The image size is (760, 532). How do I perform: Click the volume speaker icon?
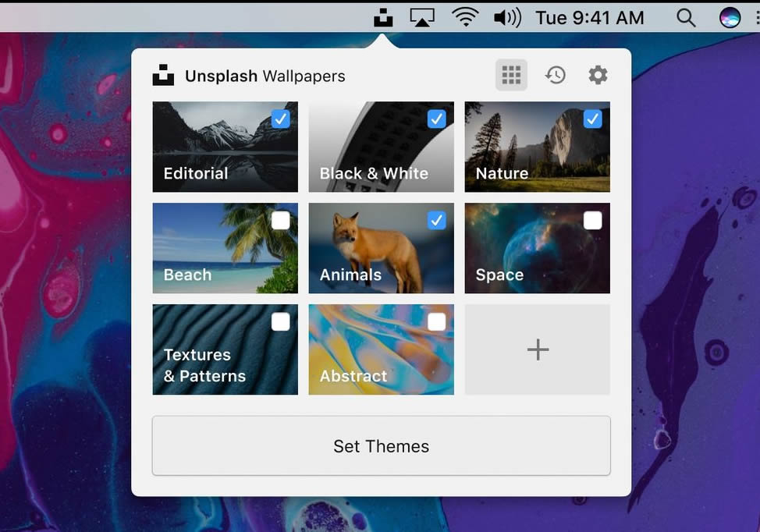[x=507, y=17]
